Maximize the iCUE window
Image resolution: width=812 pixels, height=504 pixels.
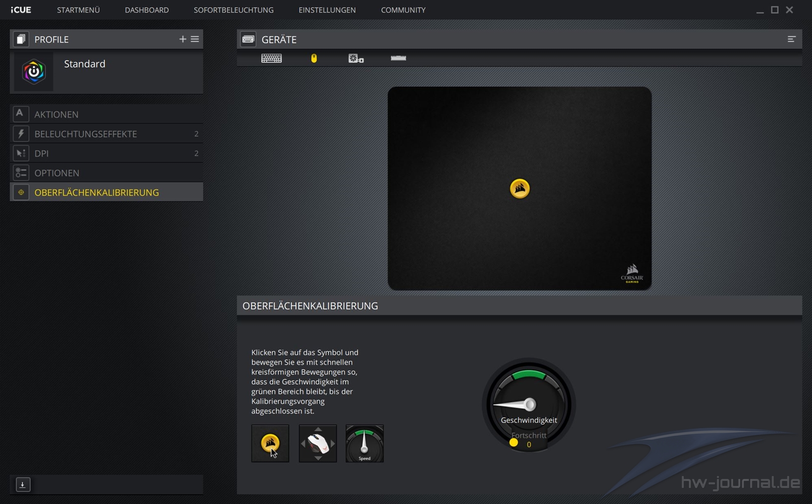(x=775, y=10)
